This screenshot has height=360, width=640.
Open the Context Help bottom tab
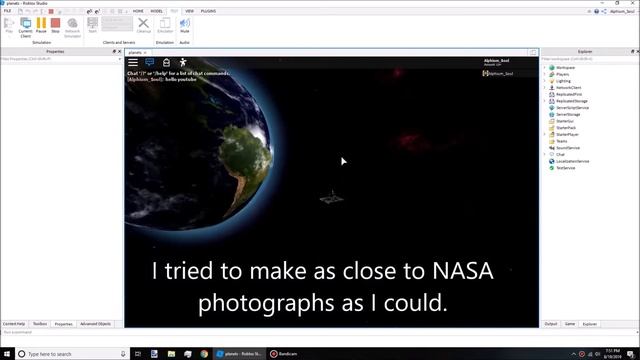(x=14, y=324)
